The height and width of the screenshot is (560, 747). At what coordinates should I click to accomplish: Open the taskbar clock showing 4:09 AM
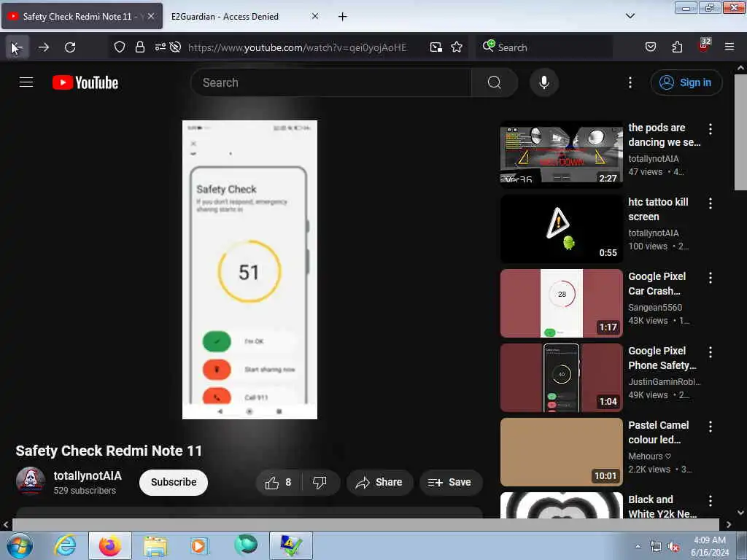coord(710,546)
